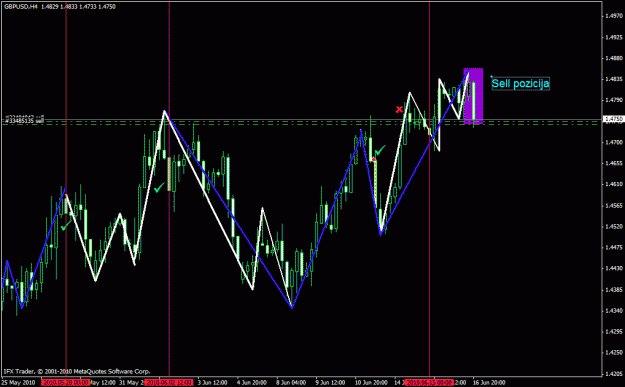Click the 8 Jun 04:00 time label

291,383
